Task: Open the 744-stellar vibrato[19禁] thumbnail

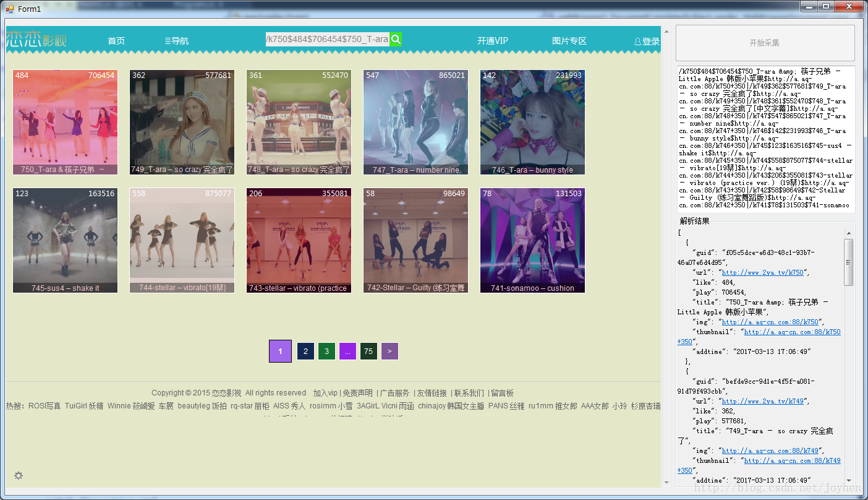Action: point(182,241)
